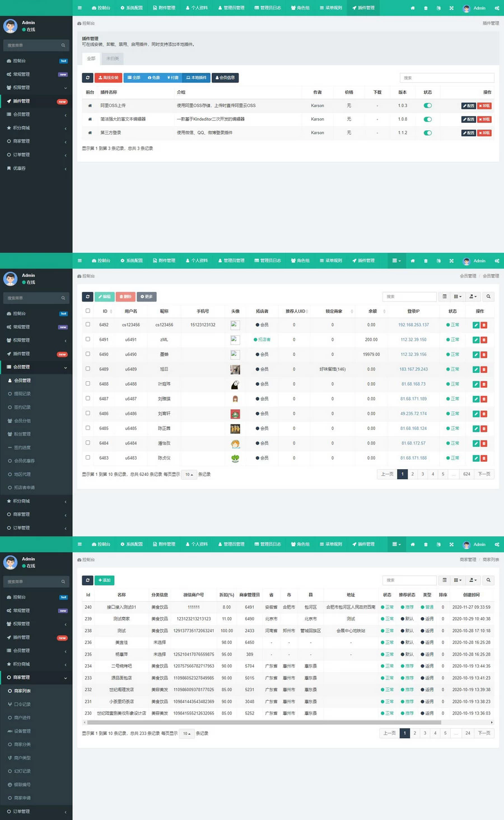
Task: Click the refresh icon beside 离线安装 button
Action: click(87, 78)
